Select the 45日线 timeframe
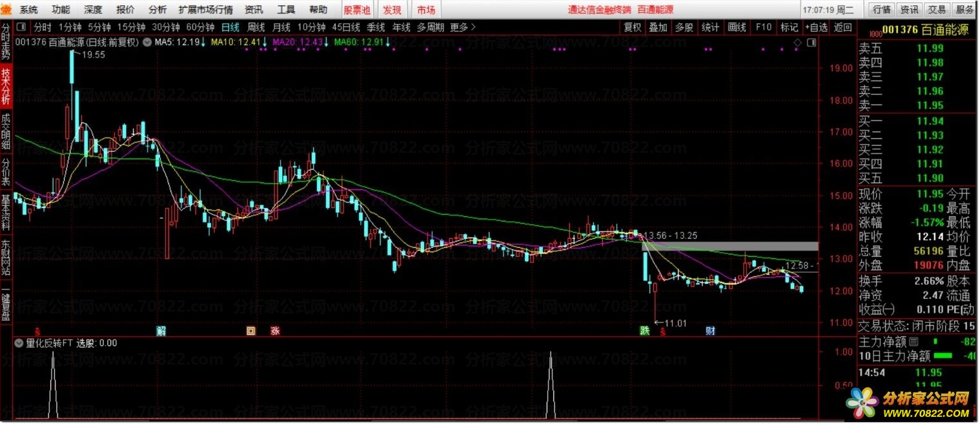Image resolution: width=980 pixels, height=424 pixels. tap(346, 27)
